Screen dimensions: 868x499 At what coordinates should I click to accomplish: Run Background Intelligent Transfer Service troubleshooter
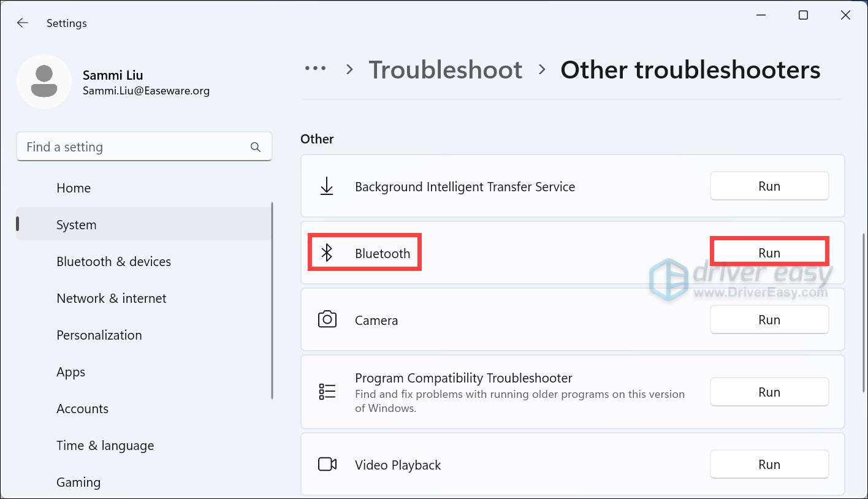pos(769,186)
